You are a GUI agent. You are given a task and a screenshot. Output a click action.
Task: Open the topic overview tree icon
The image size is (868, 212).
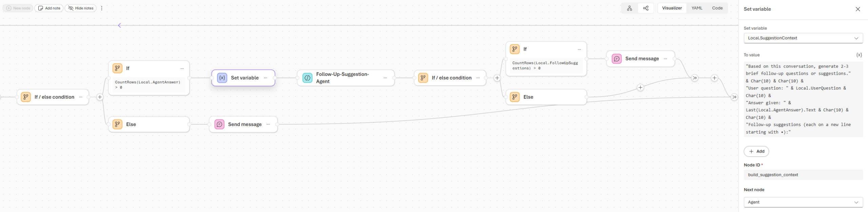click(629, 8)
